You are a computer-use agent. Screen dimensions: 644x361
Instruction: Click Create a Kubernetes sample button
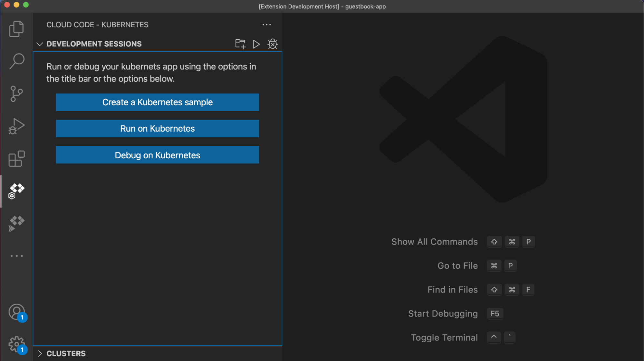coord(158,102)
